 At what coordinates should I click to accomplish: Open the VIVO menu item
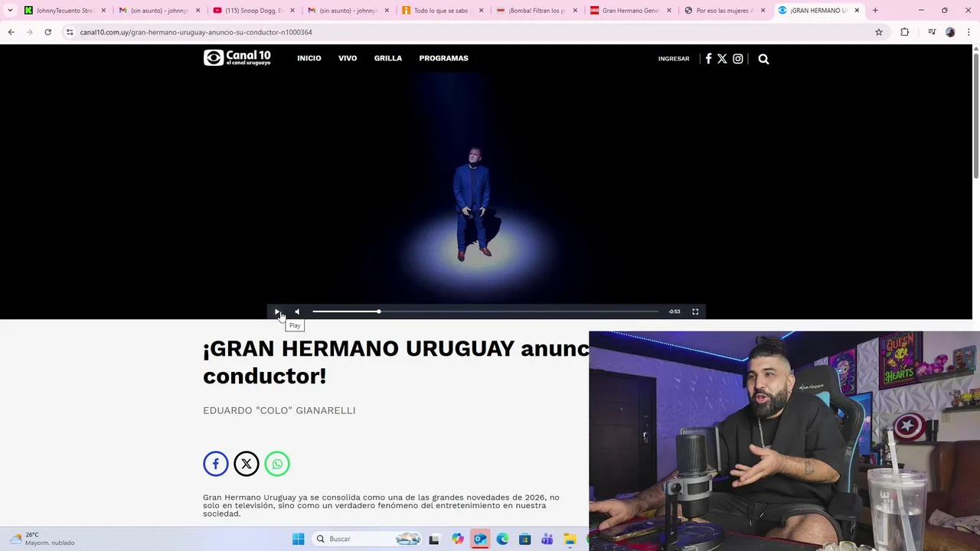click(x=348, y=58)
